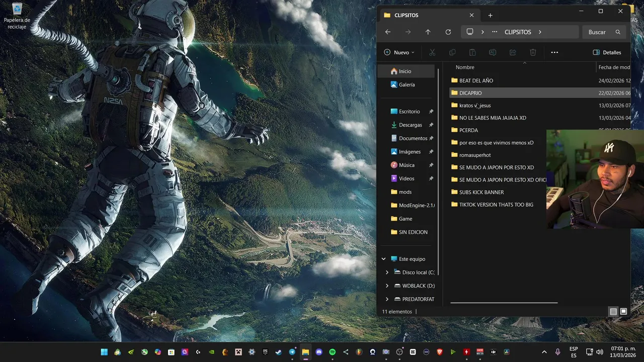Launch Discord from the taskbar
The height and width of the screenshot is (362, 644).
[x=319, y=352]
